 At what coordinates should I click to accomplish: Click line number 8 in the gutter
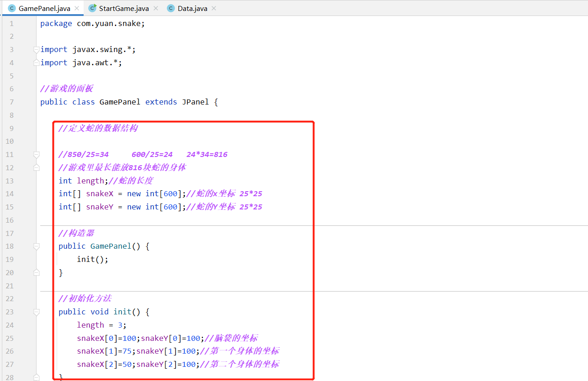[11, 115]
